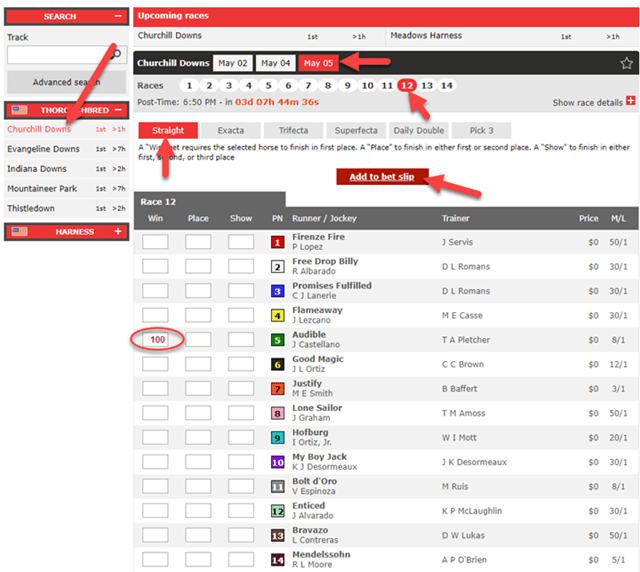
Task: Click the yellow number 4 badge for Flameaway
Action: pos(278,315)
